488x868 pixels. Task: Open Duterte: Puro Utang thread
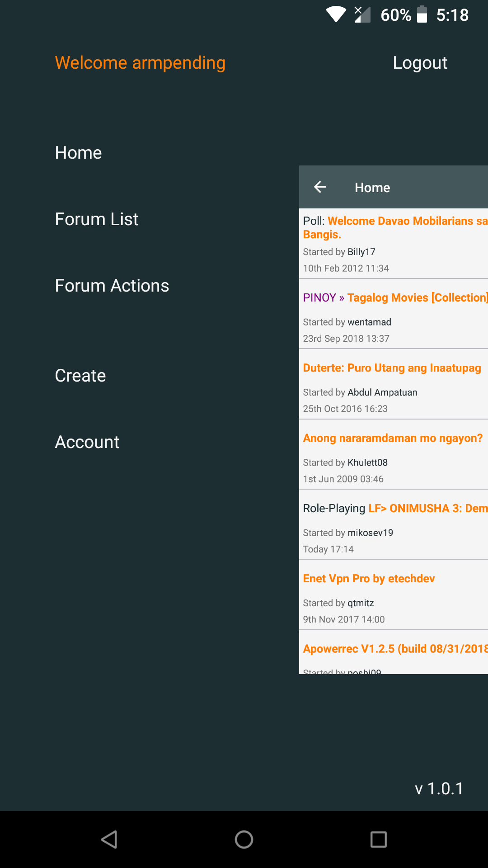tap(392, 368)
